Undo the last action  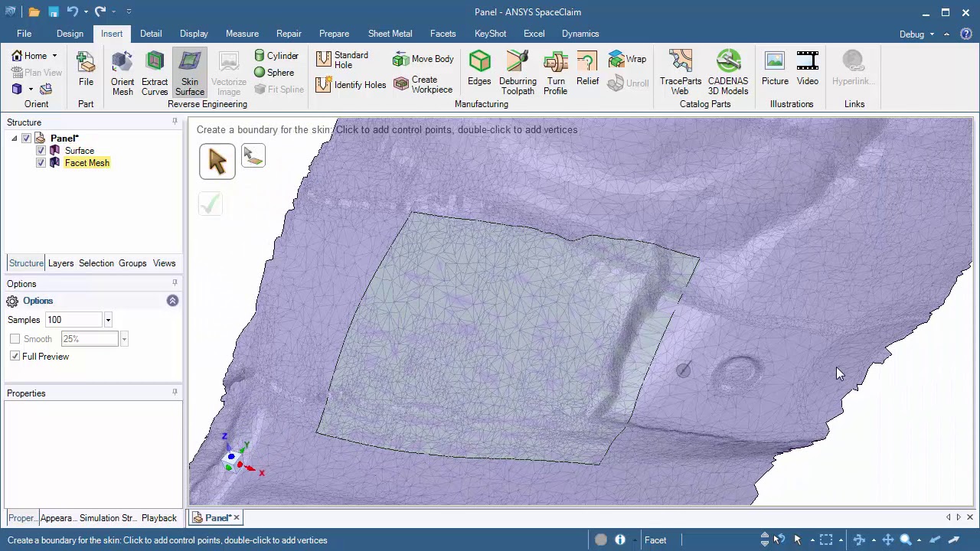click(72, 11)
